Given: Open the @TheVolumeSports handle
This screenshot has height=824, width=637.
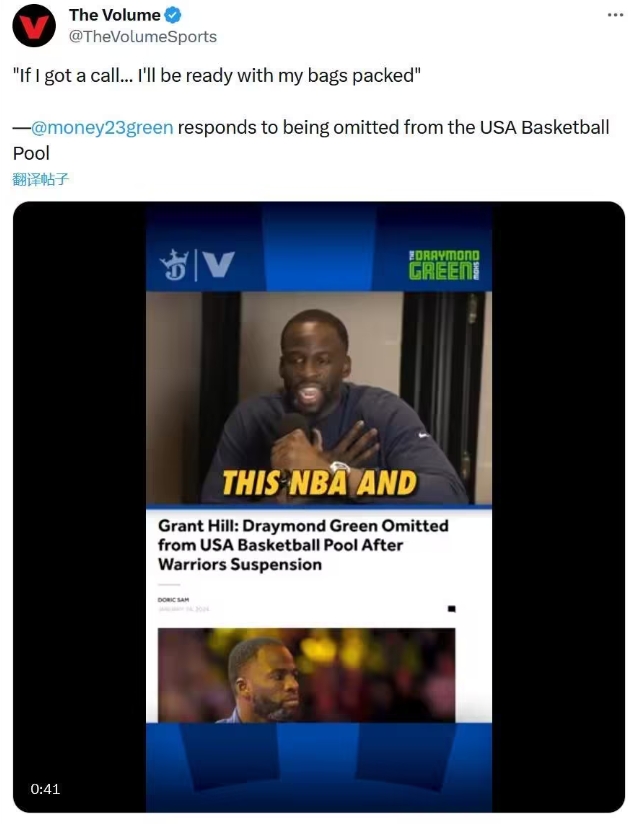Looking at the screenshot, I should [x=143, y=36].
